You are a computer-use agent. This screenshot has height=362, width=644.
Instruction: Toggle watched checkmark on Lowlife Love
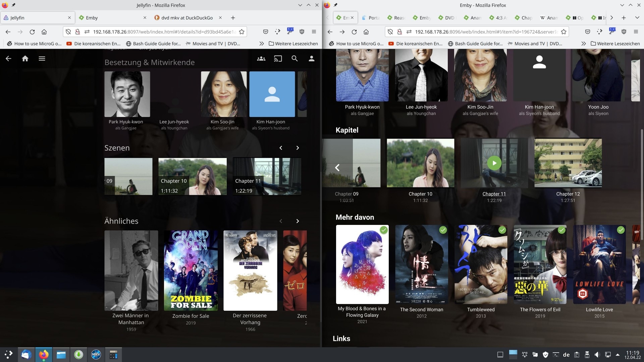pyautogui.click(x=621, y=230)
